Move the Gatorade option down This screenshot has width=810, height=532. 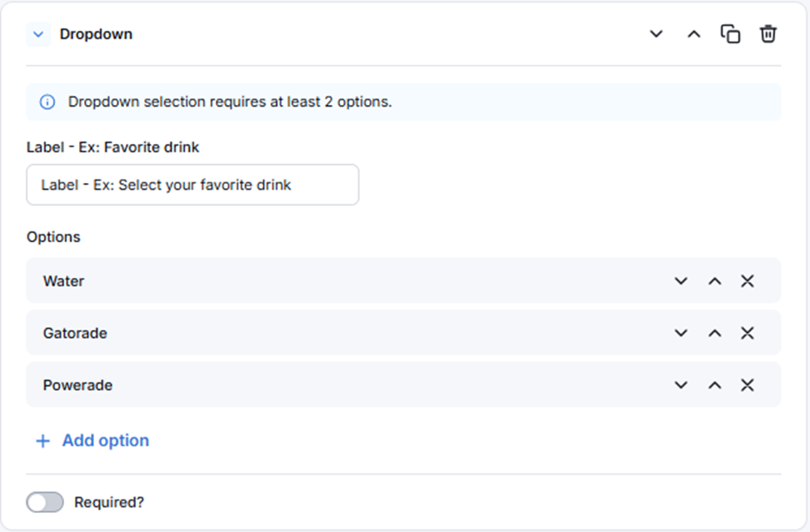click(681, 333)
